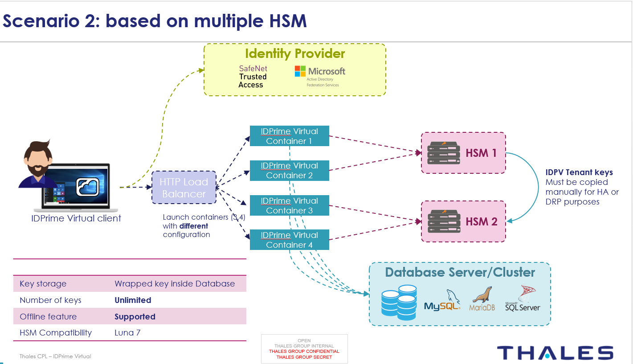Click the THALES logo
This screenshot has width=633, height=364.
pos(555,352)
